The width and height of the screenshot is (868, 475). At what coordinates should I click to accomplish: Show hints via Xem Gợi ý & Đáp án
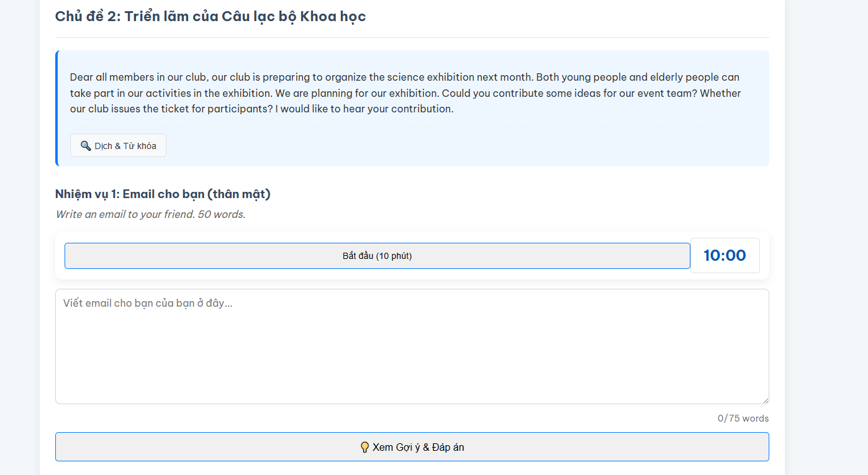[x=412, y=447]
